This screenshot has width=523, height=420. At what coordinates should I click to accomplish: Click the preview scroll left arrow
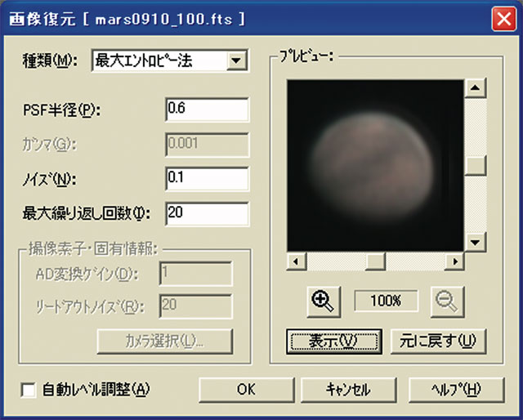point(296,261)
